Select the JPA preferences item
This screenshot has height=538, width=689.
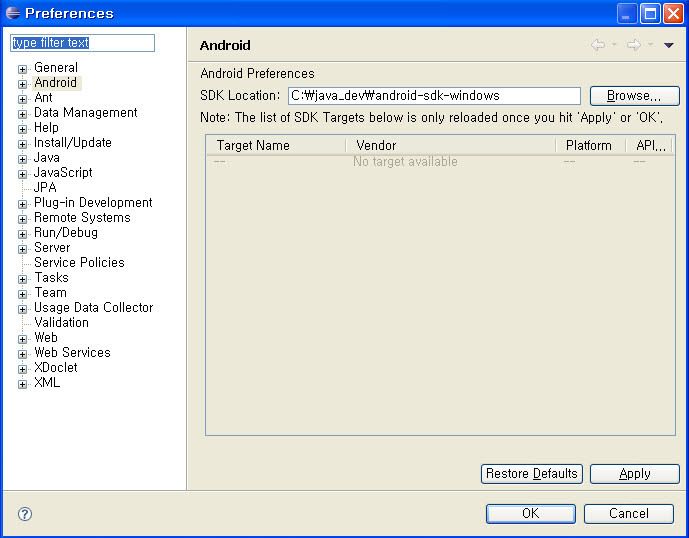tap(45, 188)
